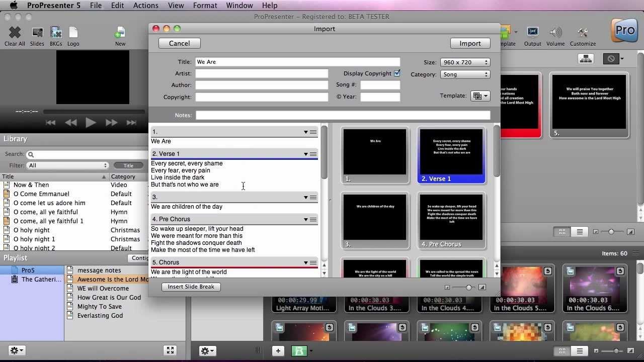Select the 4. Pre Chorus slide thumbnail
This screenshot has width=644, height=362.
451,221
